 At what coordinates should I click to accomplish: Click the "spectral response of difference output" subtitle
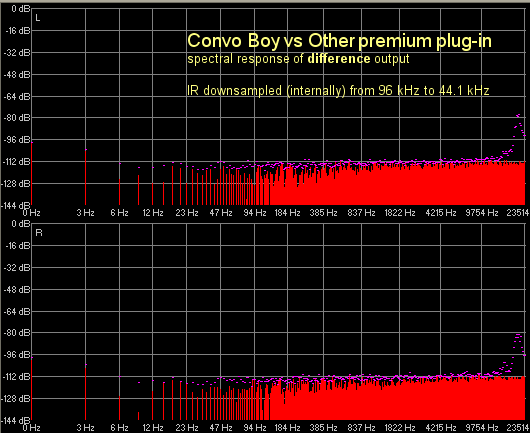(298, 59)
